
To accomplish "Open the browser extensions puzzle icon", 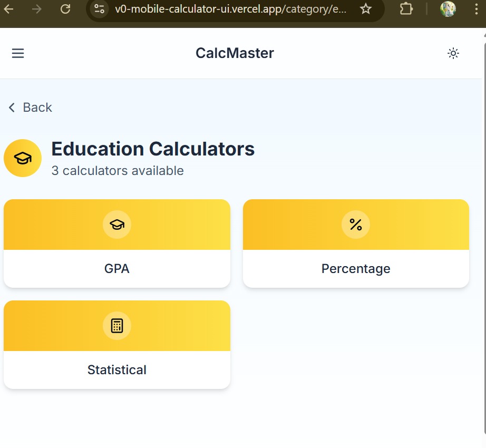I will pos(406,9).
